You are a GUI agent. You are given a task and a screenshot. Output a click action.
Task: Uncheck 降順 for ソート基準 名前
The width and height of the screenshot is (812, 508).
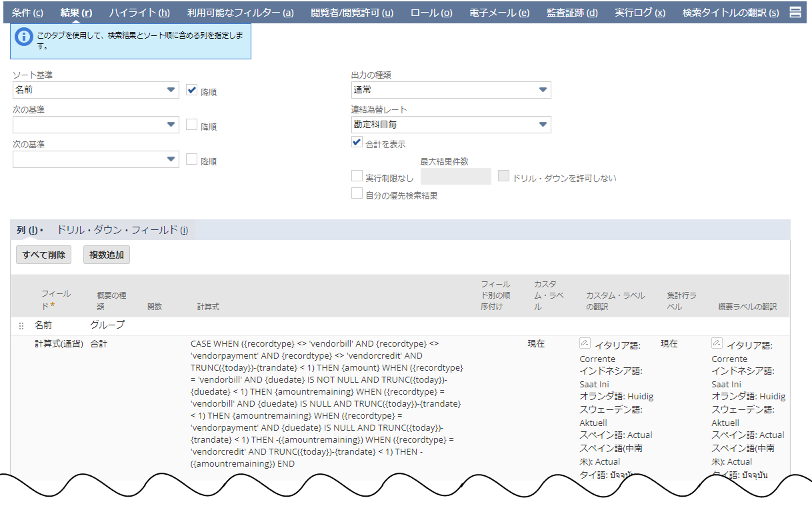[x=192, y=90]
